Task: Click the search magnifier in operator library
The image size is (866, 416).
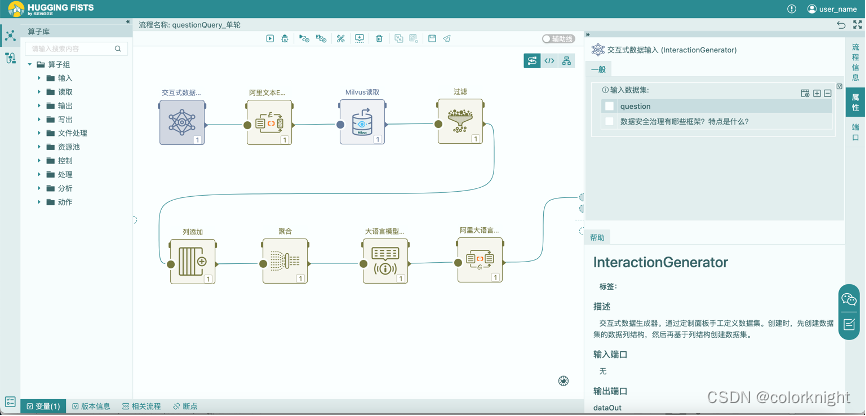Action: [118, 49]
